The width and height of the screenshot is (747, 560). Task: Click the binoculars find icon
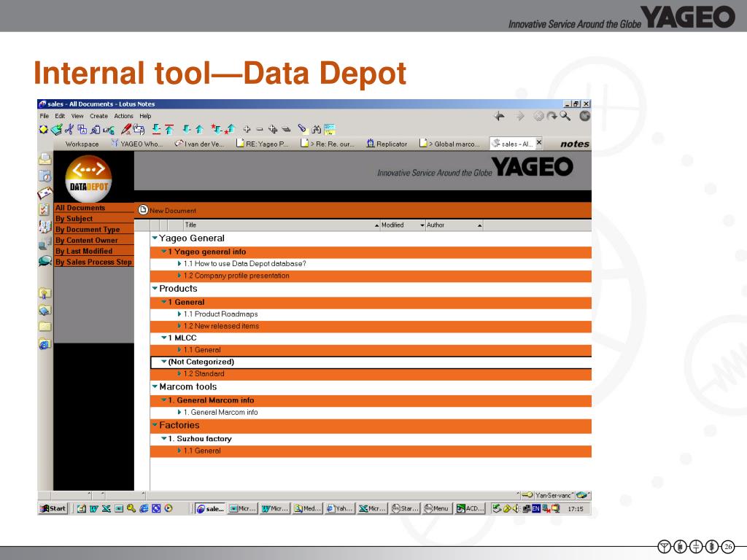click(x=316, y=129)
